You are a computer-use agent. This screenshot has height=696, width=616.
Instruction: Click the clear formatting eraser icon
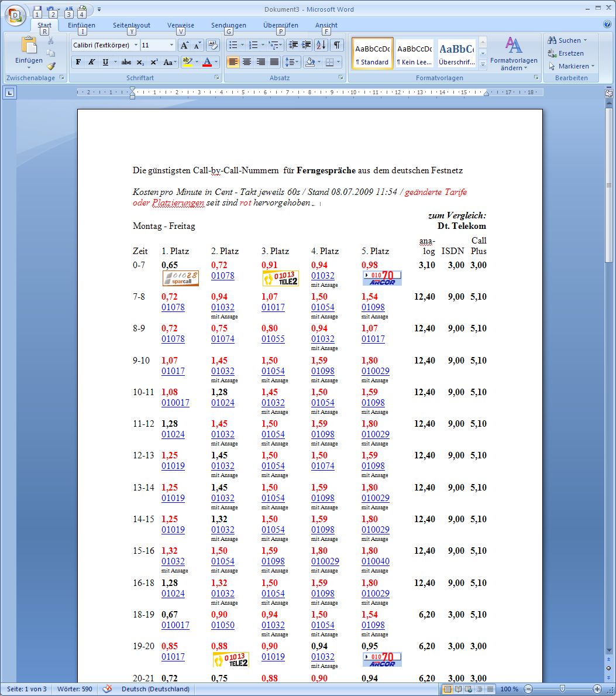(213, 45)
